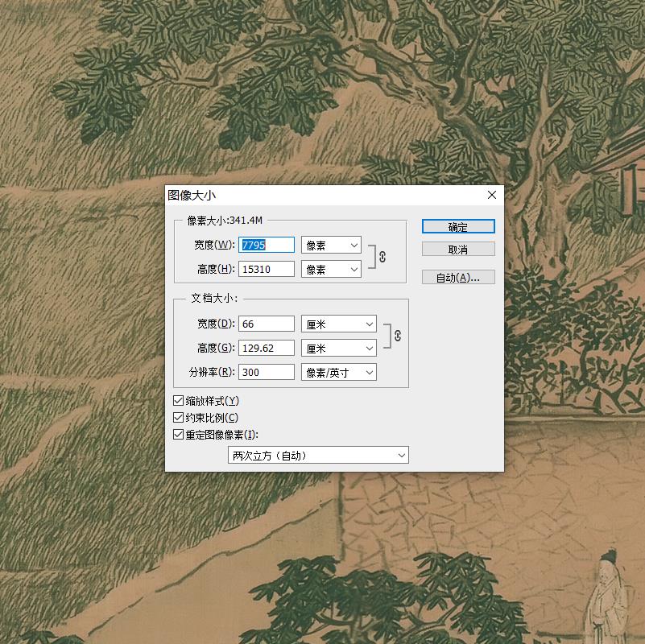
Task: Click the pixel dimensions constrain link icon
Action: (x=382, y=257)
